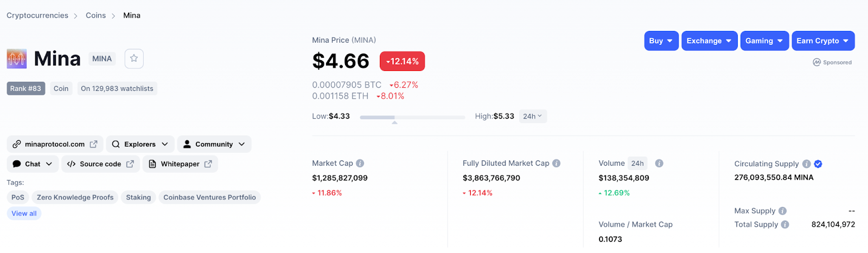868x253 pixels.
Task: Show Max Supply info tooltip
Action: click(782, 211)
